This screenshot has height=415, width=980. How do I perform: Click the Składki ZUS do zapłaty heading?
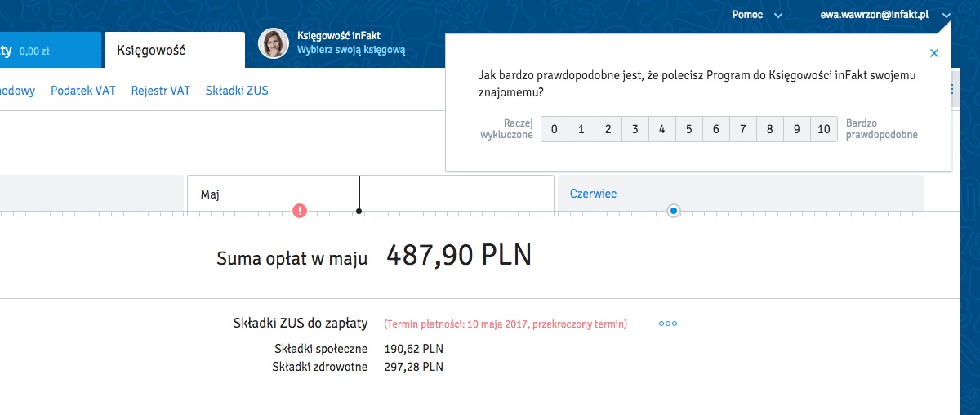pyautogui.click(x=301, y=324)
